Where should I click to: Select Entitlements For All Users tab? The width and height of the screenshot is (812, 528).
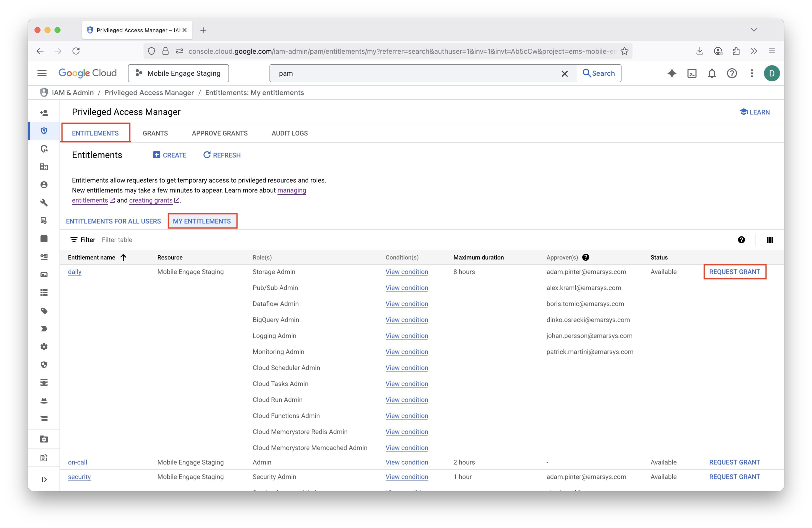tap(113, 221)
